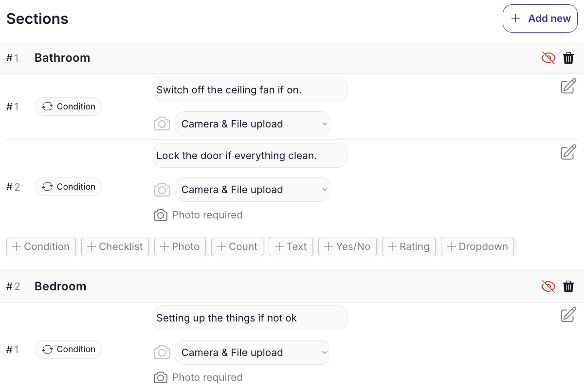Toggle 'Photo required' under Lock the door item
584x392 pixels.
[198, 215]
